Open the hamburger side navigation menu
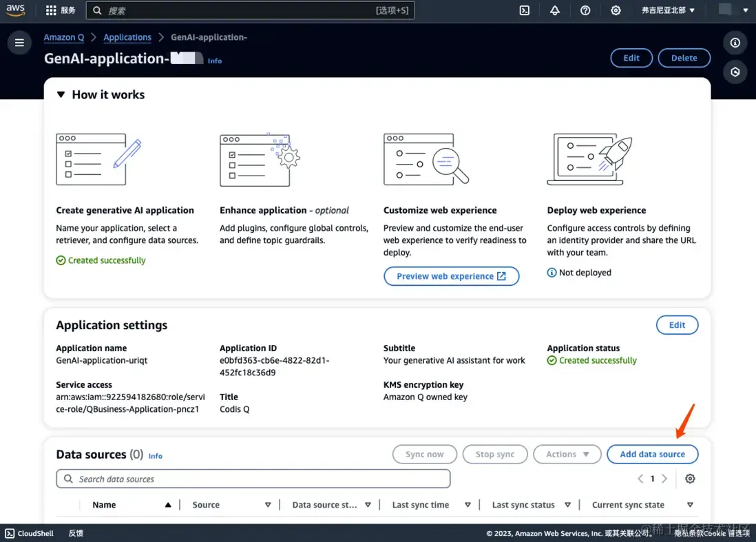The width and height of the screenshot is (756, 542). [19, 43]
